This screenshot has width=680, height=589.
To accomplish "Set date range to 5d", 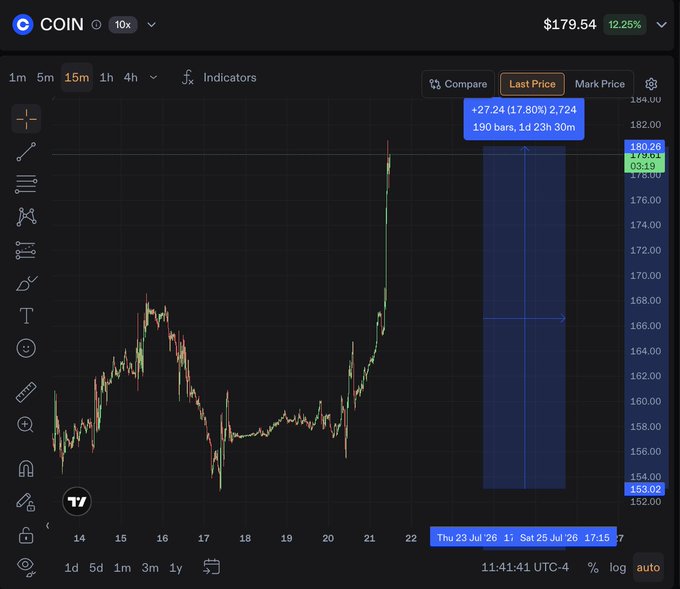I will click(x=96, y=568).
